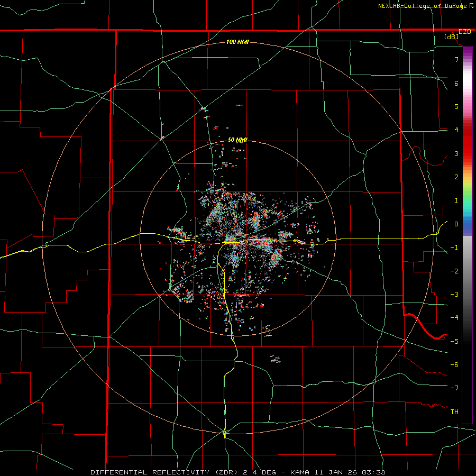Image resolution: width=476 pixels, height=476 pixels.
Task: Click the 0 value on color scale
Action: click(456, 224)
